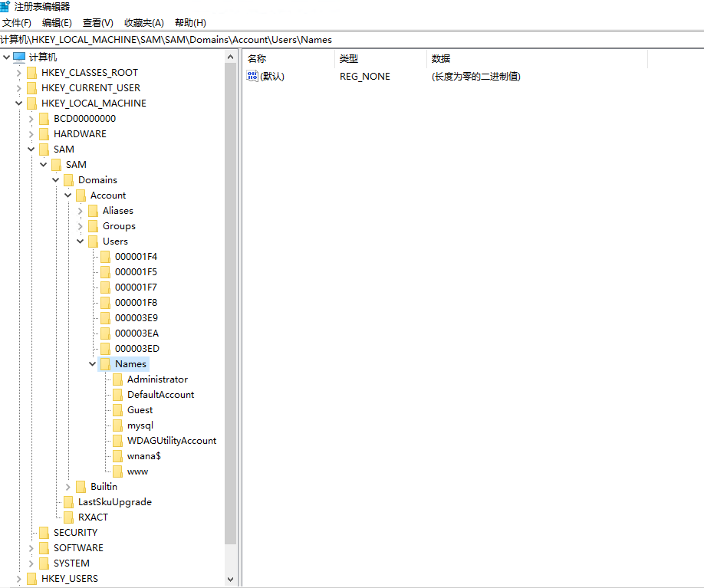Click the binary value icon of (默认)
Viewport: 704px width, 588px height.
pyautogui.click(x=252, y=77)
